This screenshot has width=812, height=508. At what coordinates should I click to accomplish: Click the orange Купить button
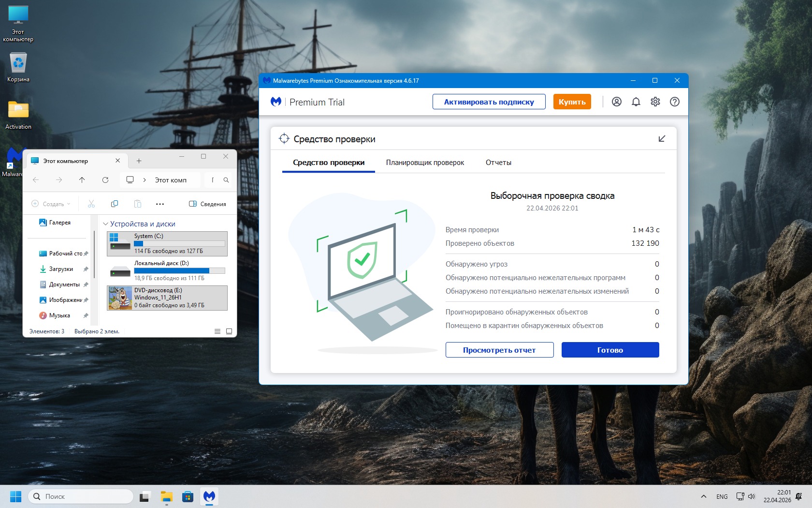pyautogui.click(x=572, y=102)
